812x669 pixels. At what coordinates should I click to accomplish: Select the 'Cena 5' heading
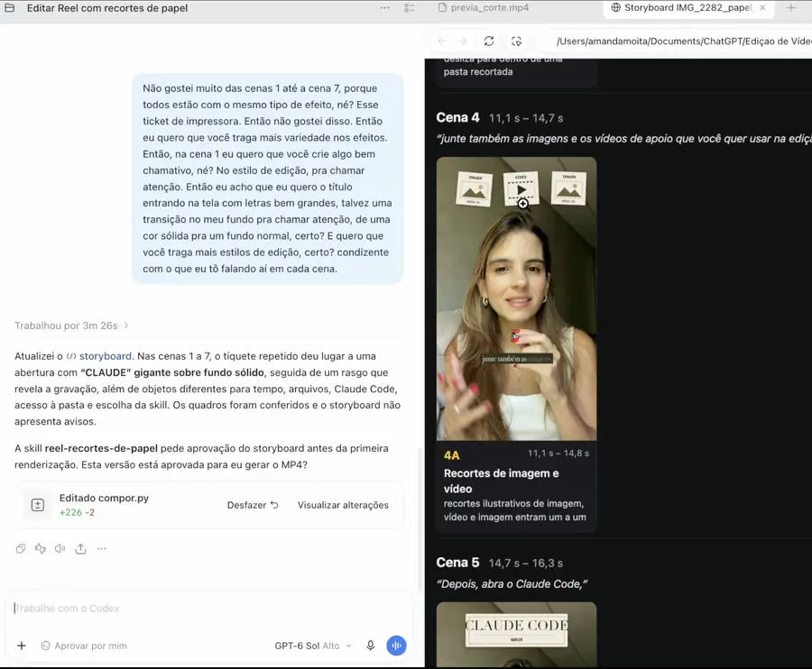[457, 563]
